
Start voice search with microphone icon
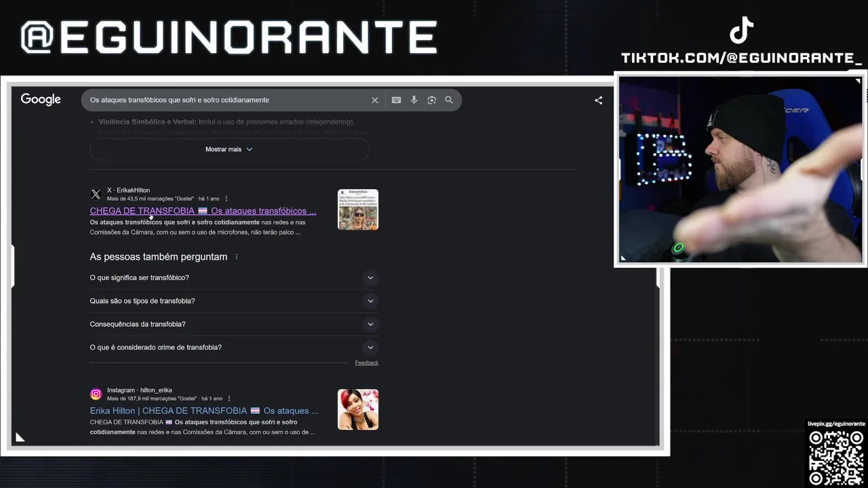(x=414, y=100)
